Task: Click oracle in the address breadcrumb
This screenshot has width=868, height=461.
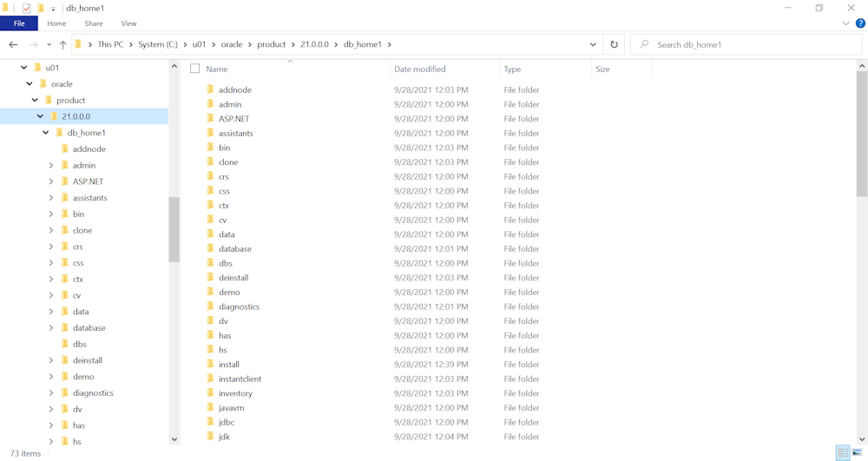Action: click(x=232, y=44)
